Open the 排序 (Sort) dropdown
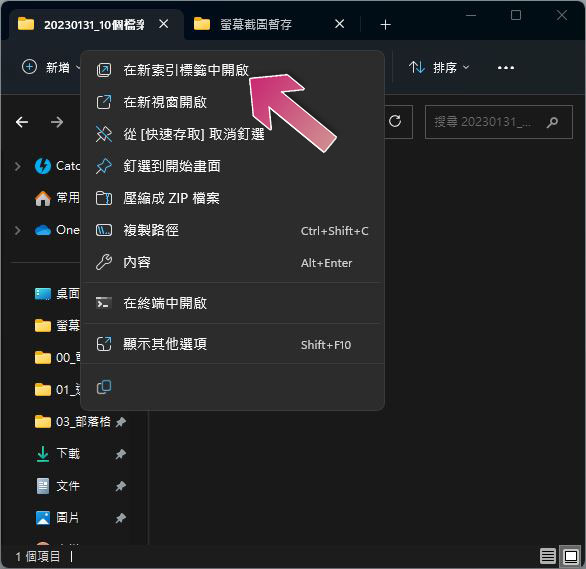This screenshot has height=569, width=586. coord(440,68)
